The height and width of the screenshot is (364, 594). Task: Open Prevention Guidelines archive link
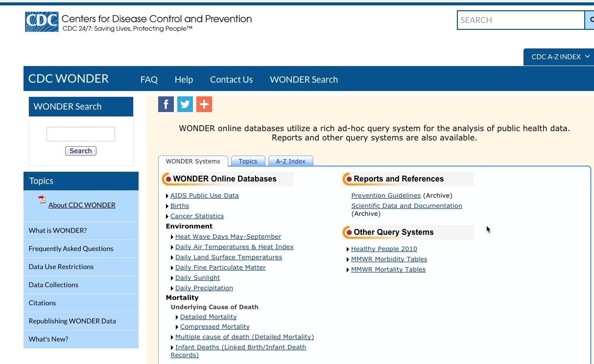[386, 196]
